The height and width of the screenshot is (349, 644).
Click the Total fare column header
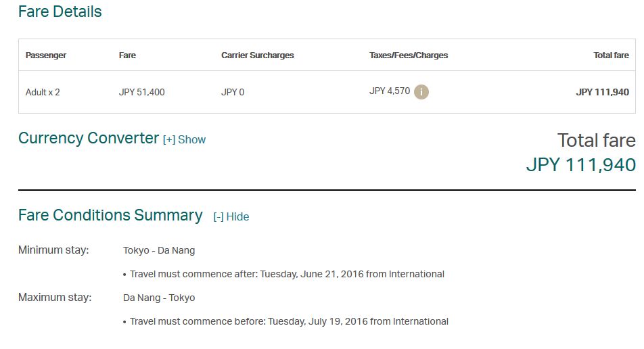tap(611, 55)
